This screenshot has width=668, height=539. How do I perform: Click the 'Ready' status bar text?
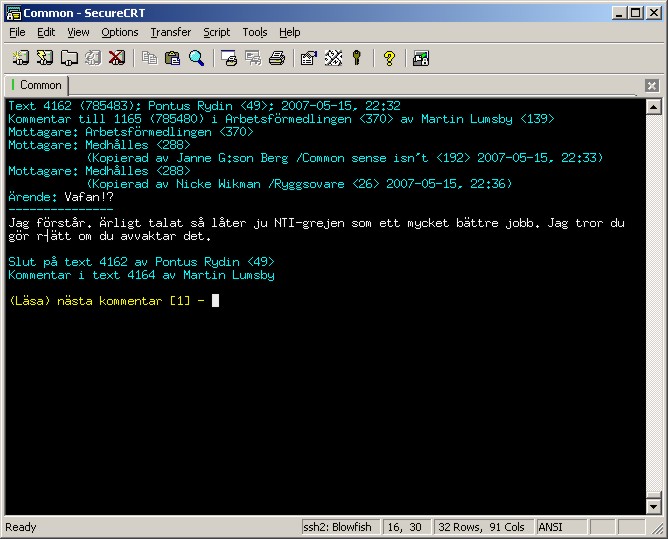tap(20, 527)
